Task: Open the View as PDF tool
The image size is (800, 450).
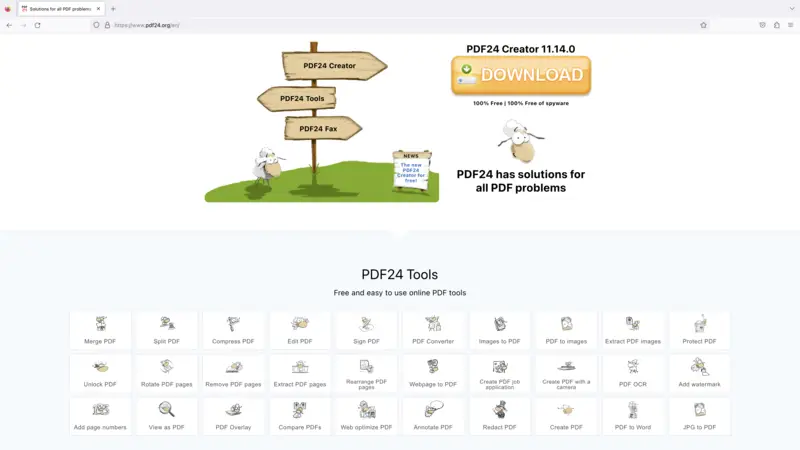Action: (166, 416)
